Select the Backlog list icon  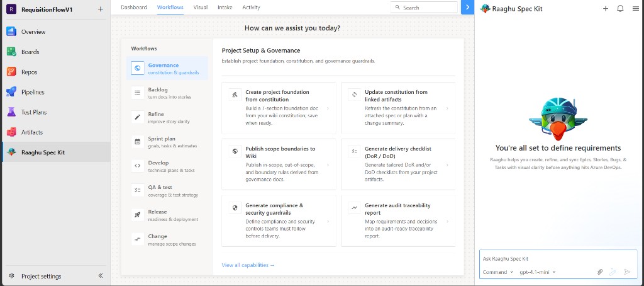(x=138, y=93)
